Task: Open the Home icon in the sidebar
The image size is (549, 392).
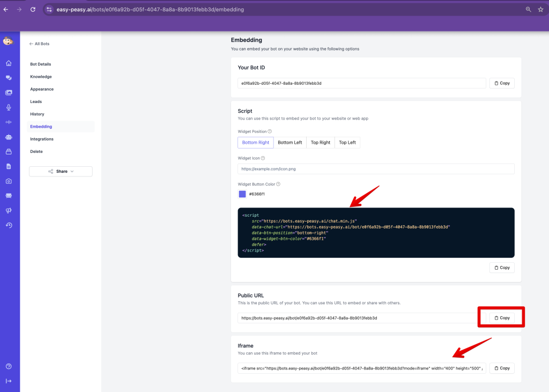Action: pyautogui.click(x=9, y=63)
